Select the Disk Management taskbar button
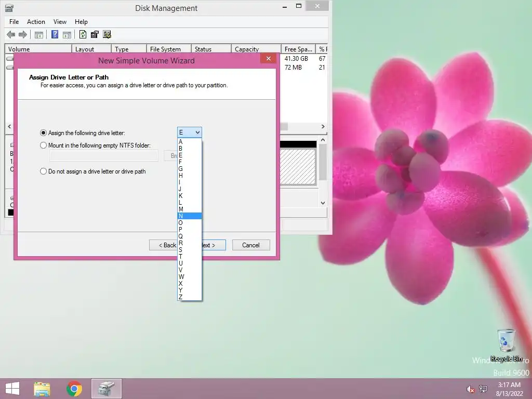This screenshot has height=399, width=532. [106, 389]
